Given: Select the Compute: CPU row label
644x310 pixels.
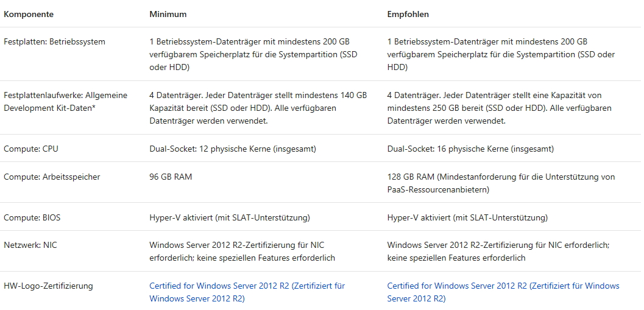Looking at the screenshot, I should point(31,149).
